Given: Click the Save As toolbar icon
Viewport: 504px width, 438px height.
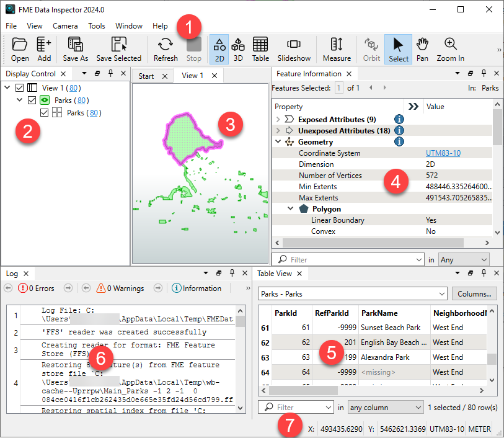Looking at the screenshot, I should coord(75,49).
